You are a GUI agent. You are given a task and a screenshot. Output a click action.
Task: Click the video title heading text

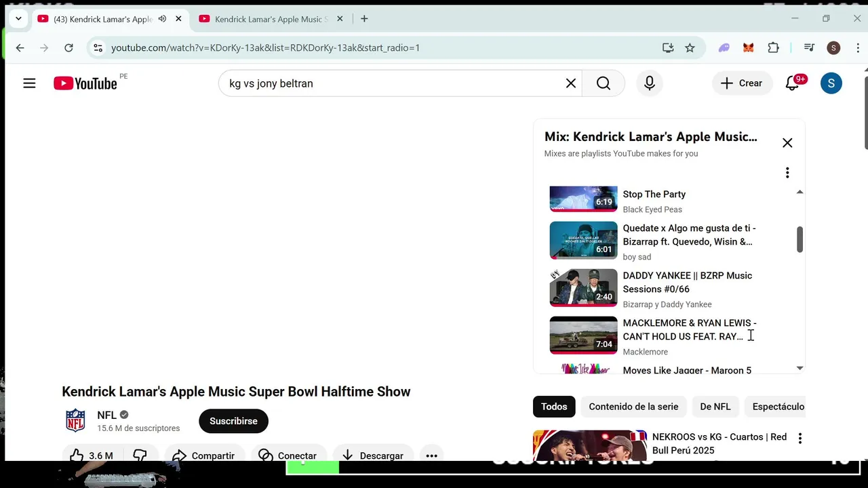[x=236, y=392]
